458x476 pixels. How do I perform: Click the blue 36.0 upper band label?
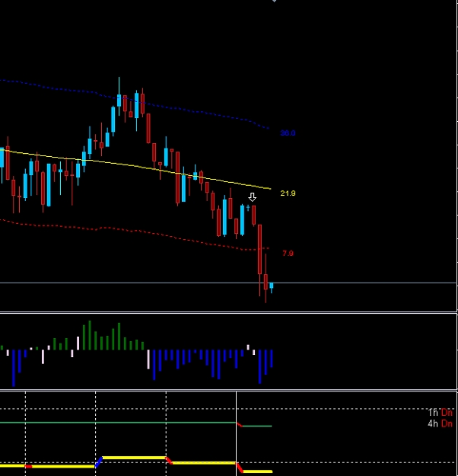[x=288, y=133]
